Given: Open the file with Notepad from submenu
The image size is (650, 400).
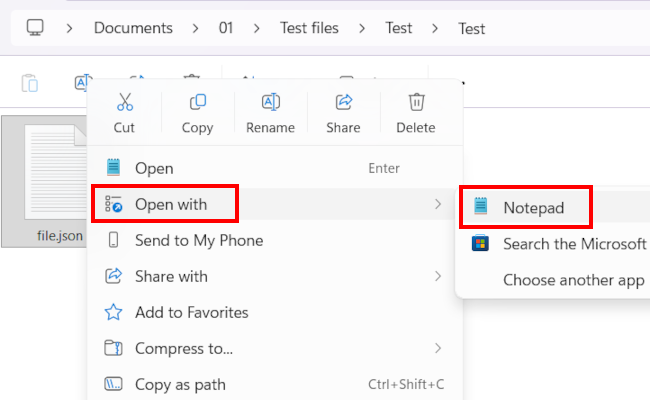Looking at the screenshot, I should 554,207.
